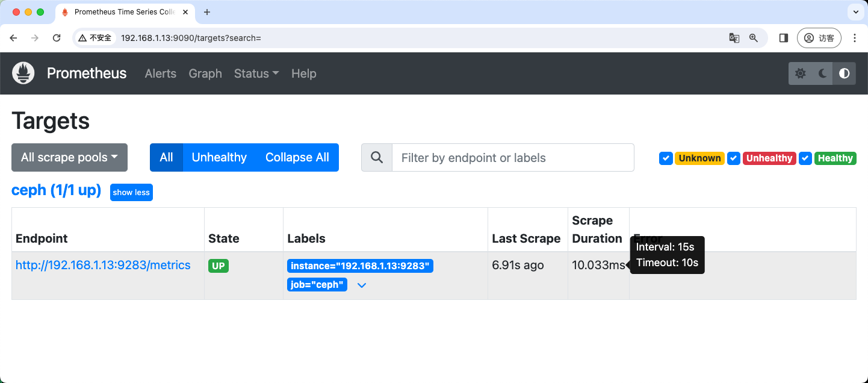Open the browser three-dot menu
Image resolution: width=868 pixels, height=383 pixels.
tap(855, 38)
